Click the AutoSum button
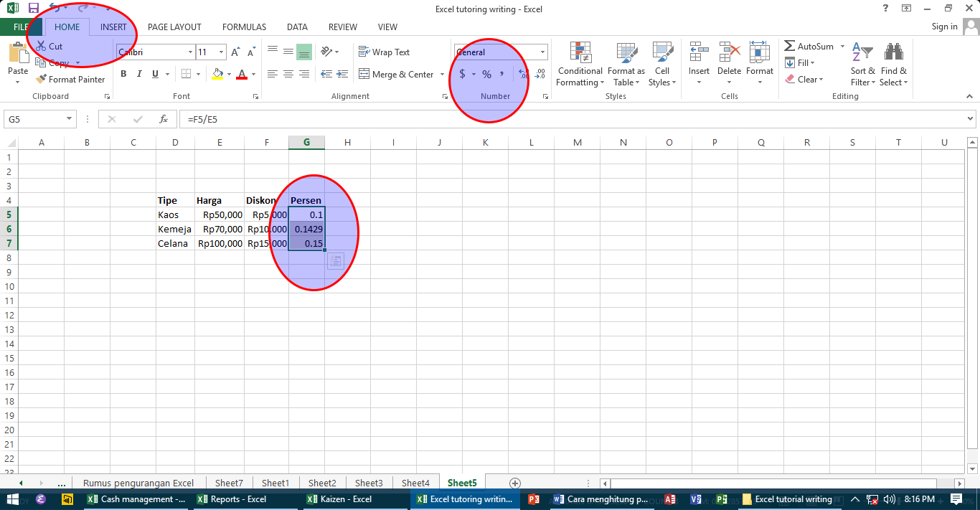 (x=809, y=47)
